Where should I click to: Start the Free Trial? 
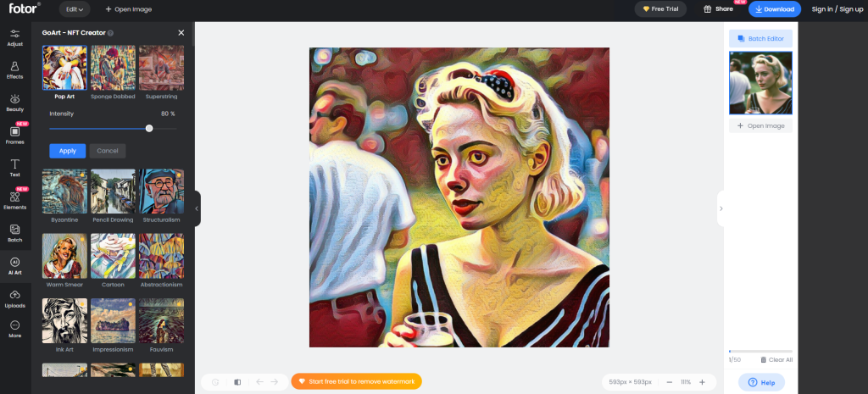pos(660,8)
